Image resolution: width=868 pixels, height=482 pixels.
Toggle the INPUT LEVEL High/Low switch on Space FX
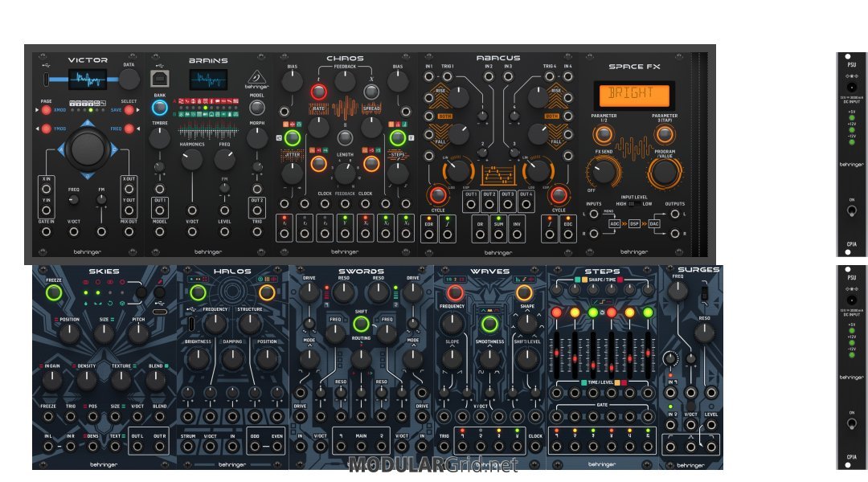pos(634,204)
